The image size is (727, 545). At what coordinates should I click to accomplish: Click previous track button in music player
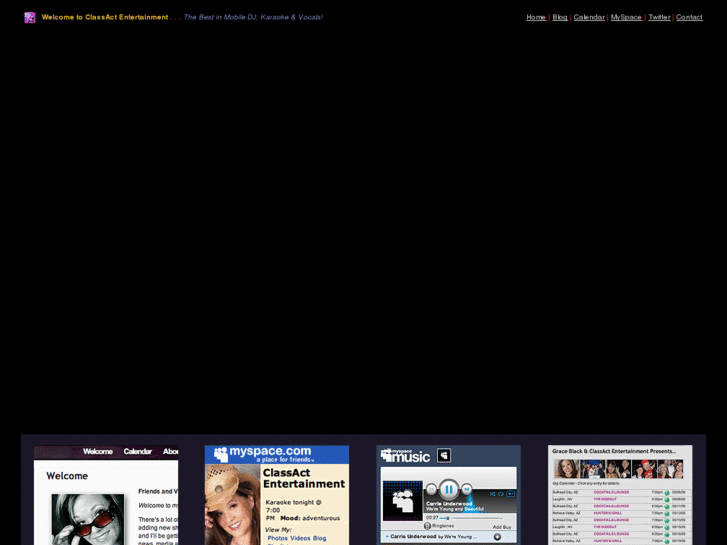point(431,489)
